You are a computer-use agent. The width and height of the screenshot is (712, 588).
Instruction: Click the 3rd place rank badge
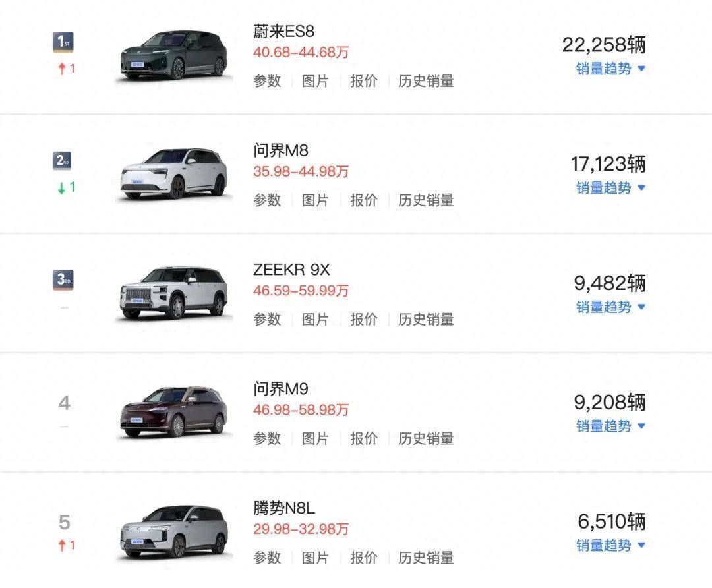(x=63, y=280)
